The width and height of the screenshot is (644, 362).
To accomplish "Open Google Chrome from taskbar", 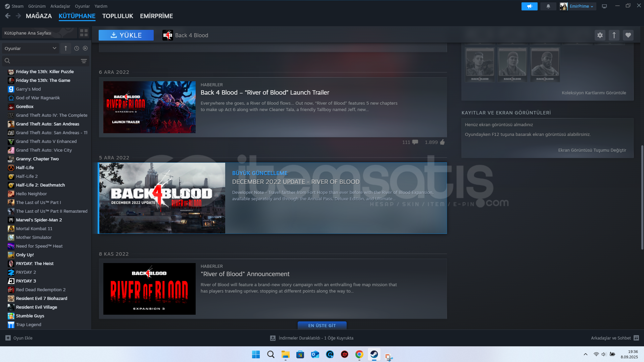I will click(359, 354).
